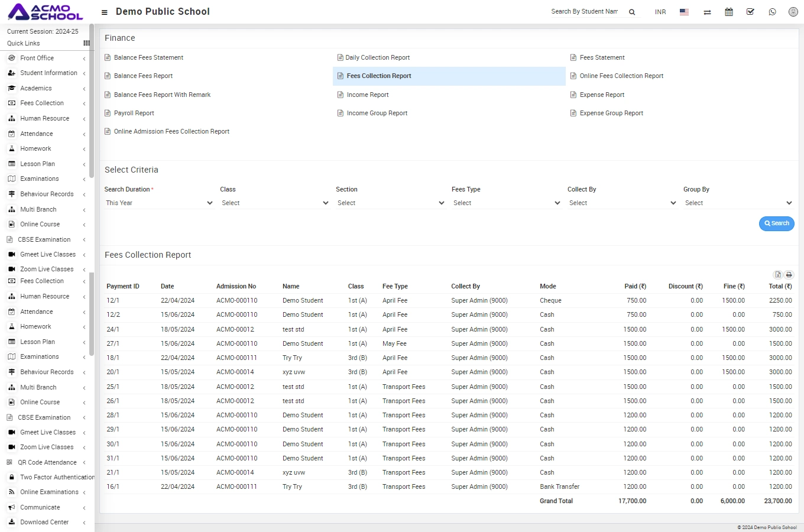Open the Fees Type dropdown
This screenshot has height=532, width=804.
pos(506,203)
